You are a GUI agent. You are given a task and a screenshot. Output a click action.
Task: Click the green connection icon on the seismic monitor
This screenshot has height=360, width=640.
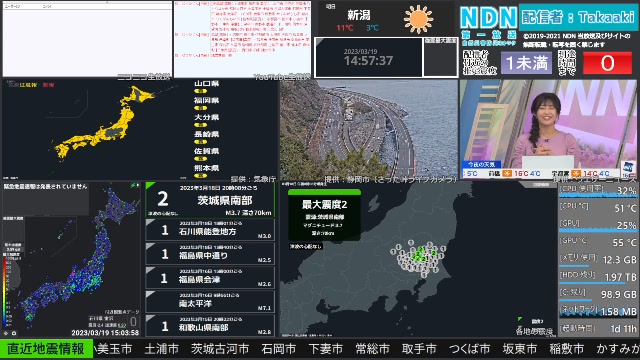pos(134,186)
